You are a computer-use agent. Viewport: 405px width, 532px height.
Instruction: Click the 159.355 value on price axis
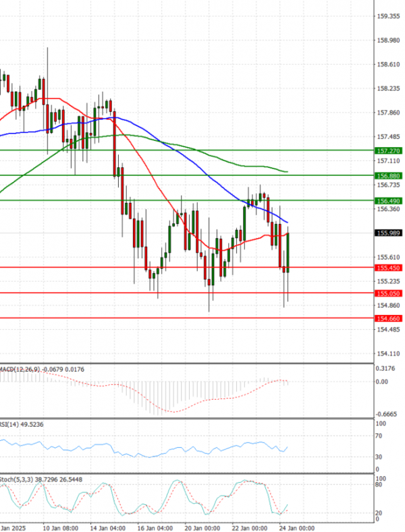point(388,16)
